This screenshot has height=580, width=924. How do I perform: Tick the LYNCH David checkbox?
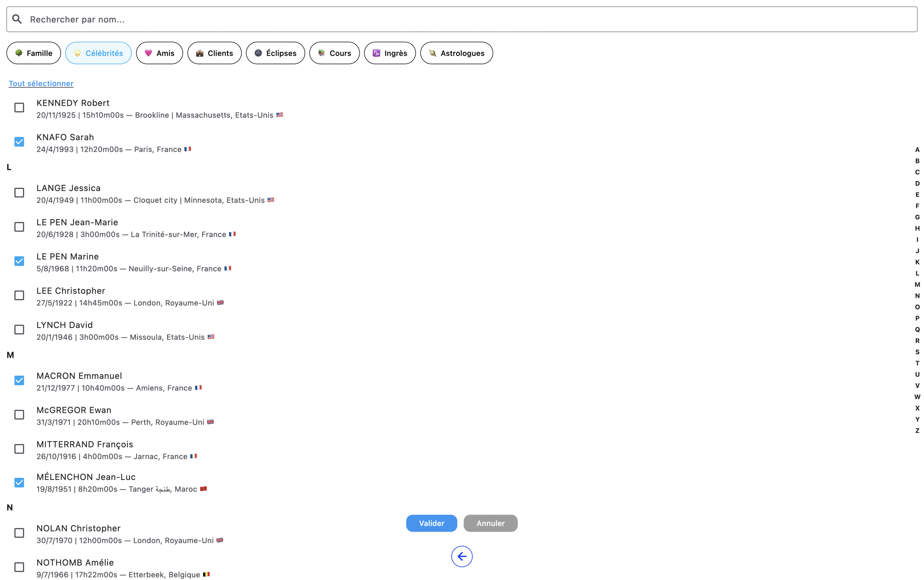(x=19, y=330)
